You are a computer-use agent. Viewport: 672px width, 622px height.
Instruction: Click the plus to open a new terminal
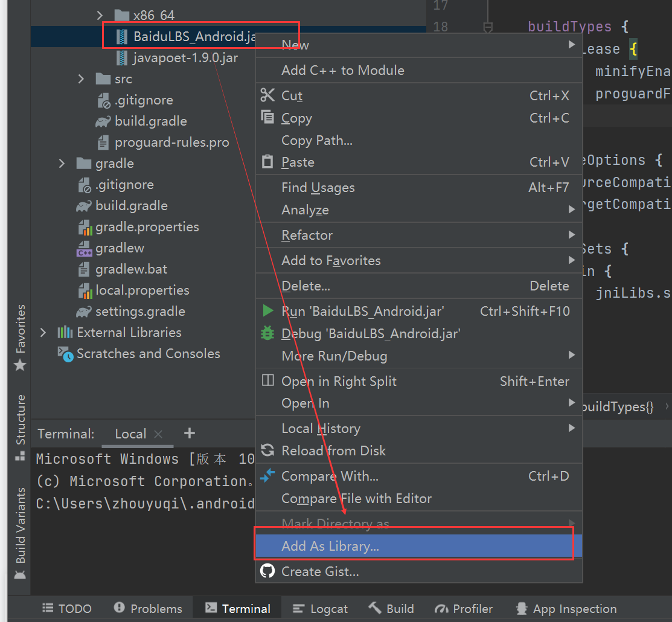pos(189,433)
